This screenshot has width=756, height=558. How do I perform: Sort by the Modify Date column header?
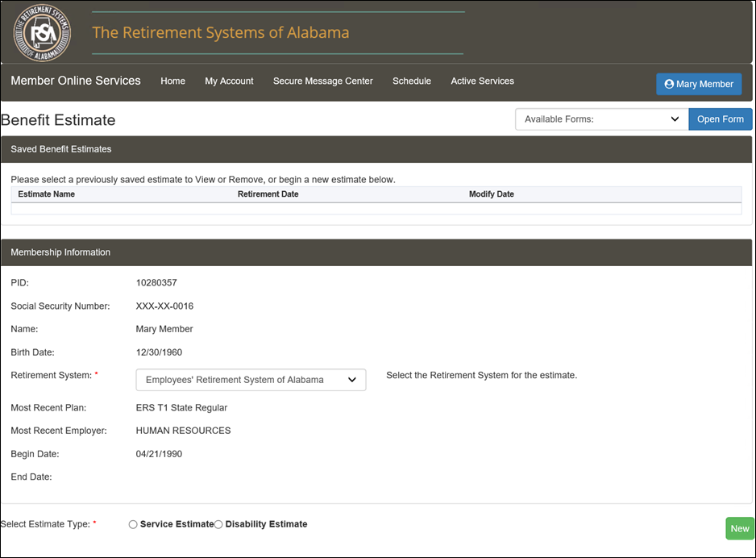tap(492, 194)
